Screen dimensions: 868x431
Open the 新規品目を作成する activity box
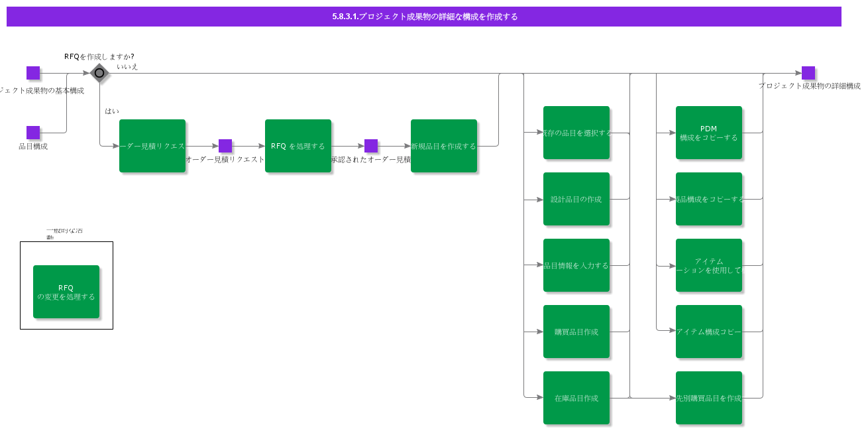coord(444,146)
